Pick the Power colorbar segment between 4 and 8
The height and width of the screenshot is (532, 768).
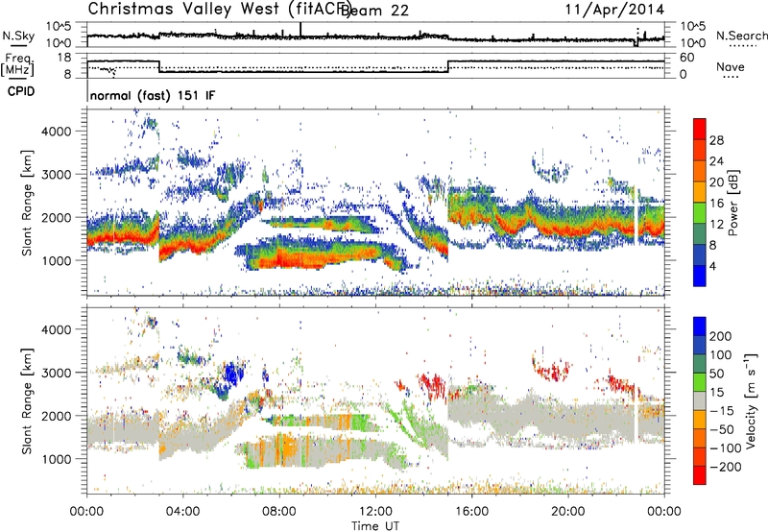pos(700,254)
